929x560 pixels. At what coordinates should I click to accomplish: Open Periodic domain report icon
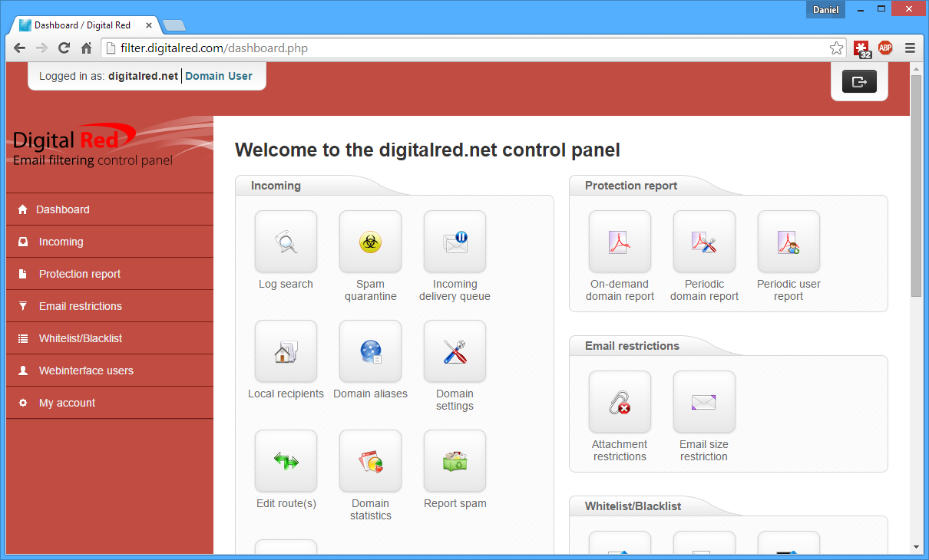pyautogui.click(x=704, y=242)
